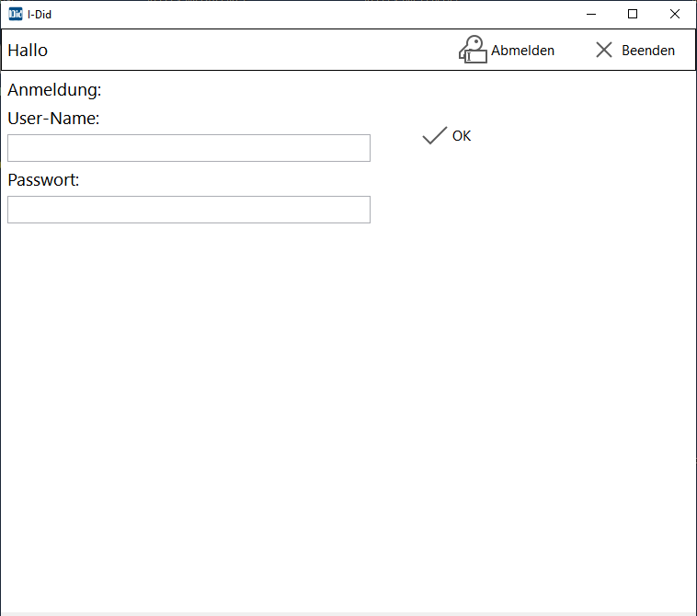The height and width of the screenshot is (616, 697).
Task: Click the User-Name: label
Action: (x=53, y=119)
